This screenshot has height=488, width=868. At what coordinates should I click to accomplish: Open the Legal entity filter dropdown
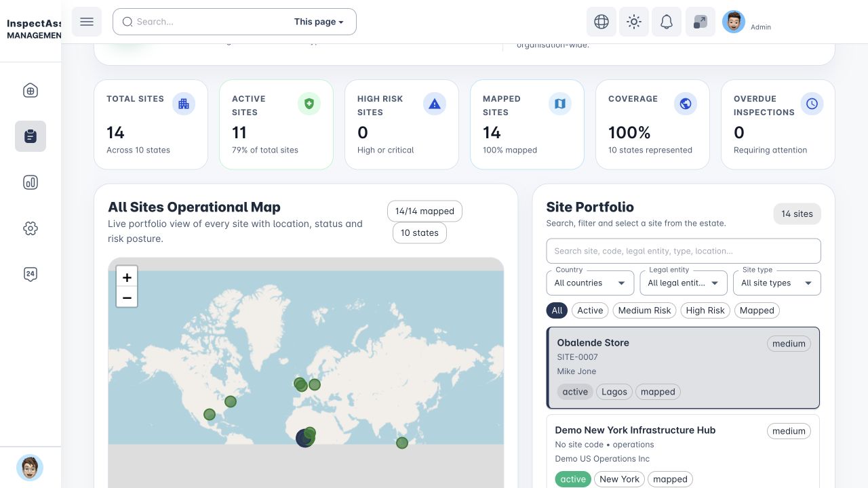pos(684,283)
